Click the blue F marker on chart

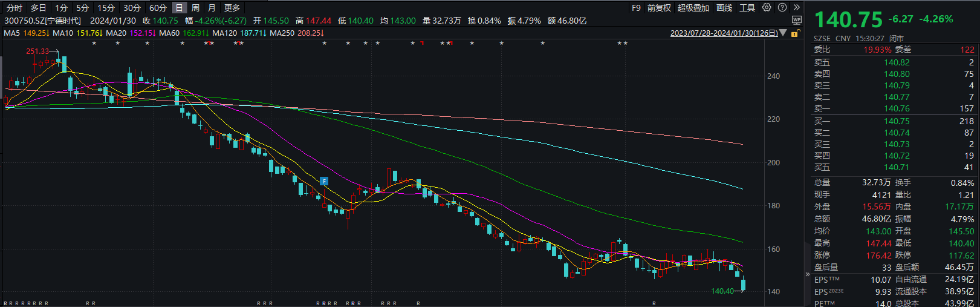tap(324, 181)
